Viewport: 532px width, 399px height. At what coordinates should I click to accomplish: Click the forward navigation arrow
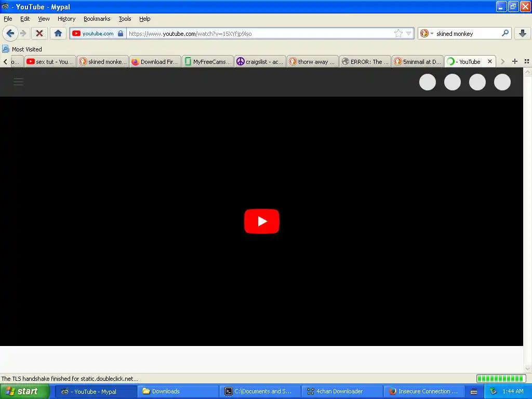coord(23,33)
